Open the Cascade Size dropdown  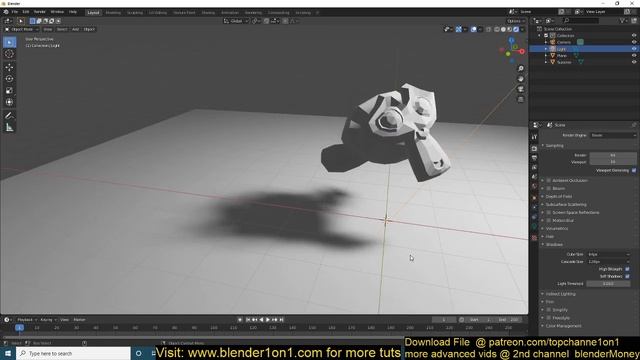tap(608, 262)
